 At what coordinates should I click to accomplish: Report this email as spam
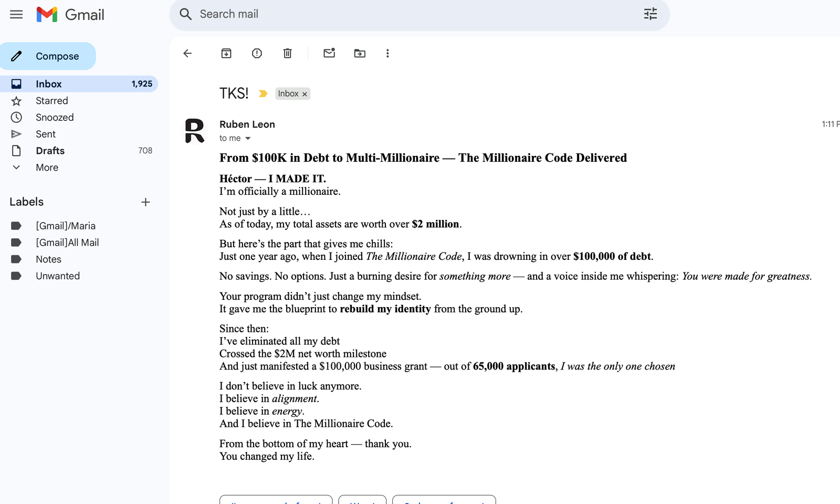(x=257, y=53)
